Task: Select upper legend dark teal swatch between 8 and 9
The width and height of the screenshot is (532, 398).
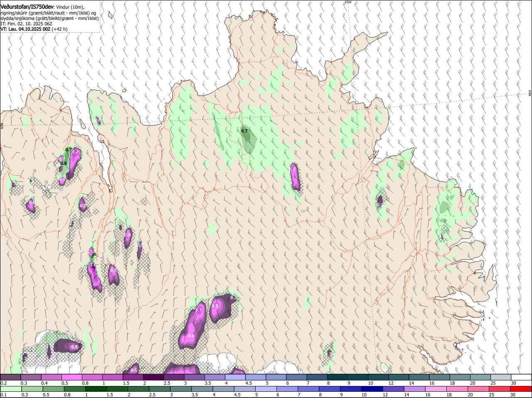Action: 337,377
